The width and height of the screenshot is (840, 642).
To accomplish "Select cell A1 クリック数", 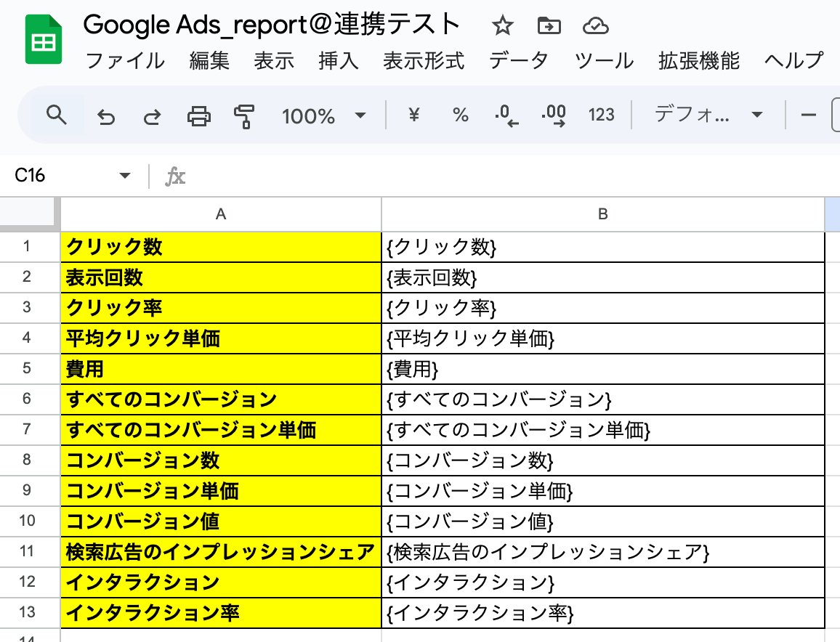I will [x=221, y=247].
